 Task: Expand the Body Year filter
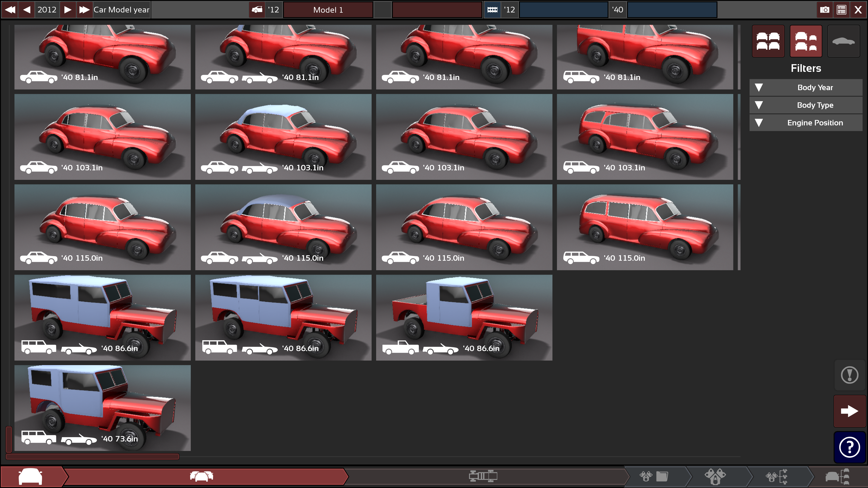tap(806, 88)
